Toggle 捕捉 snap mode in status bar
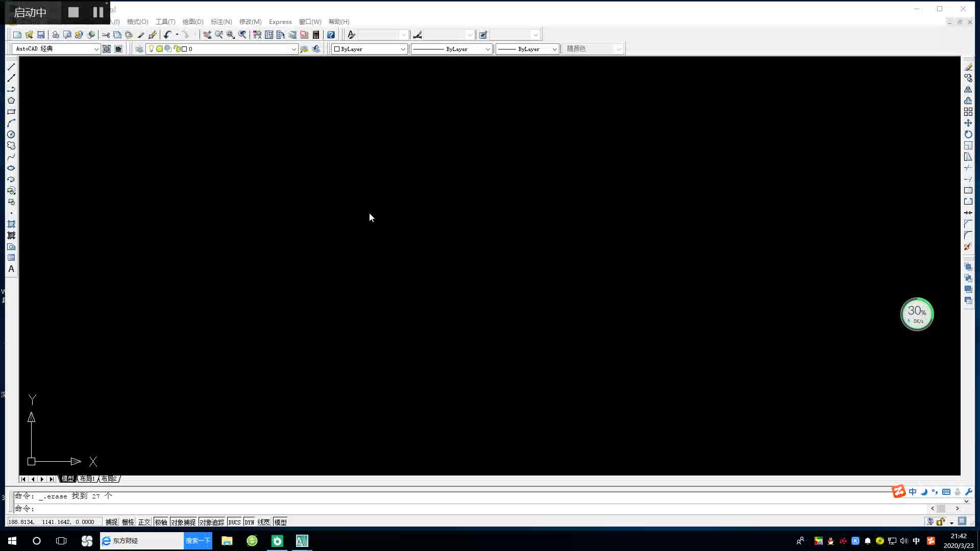Viewport: 980px width, 551px height. (111, 522)
